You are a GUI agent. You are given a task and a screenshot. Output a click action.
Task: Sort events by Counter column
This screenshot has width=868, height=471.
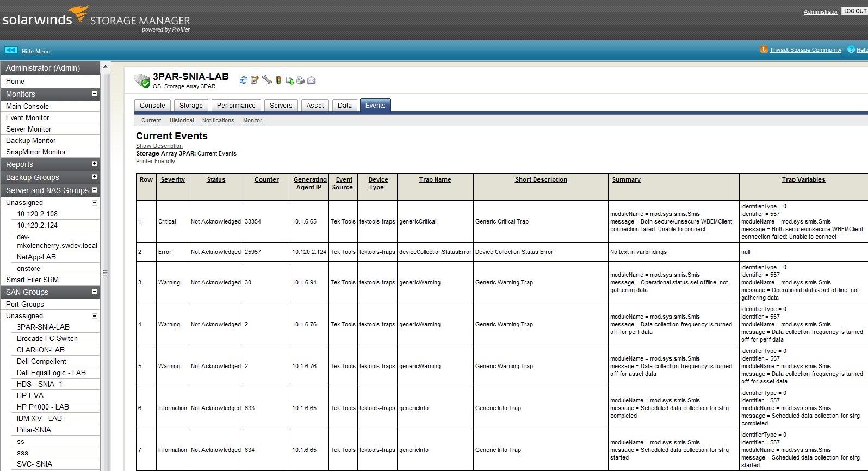pos(266,179)
